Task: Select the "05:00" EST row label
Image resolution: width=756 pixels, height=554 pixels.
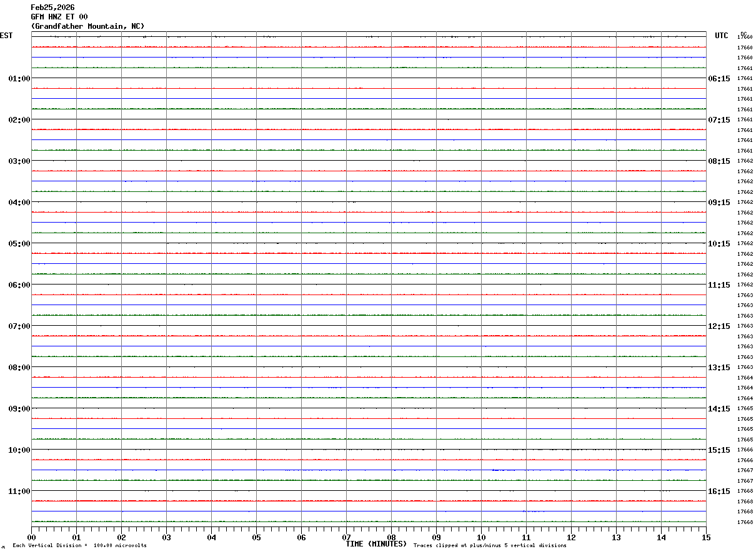Action: pos(19,243)
